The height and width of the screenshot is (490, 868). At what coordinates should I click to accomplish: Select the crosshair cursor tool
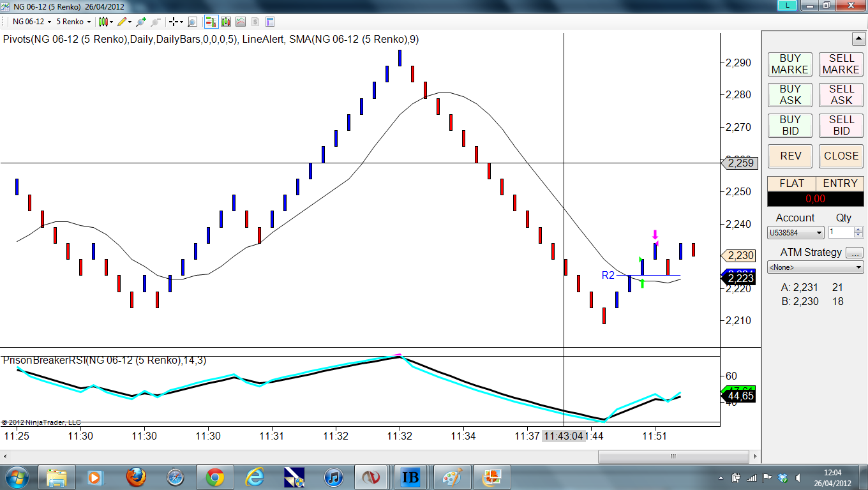point(173,22)
